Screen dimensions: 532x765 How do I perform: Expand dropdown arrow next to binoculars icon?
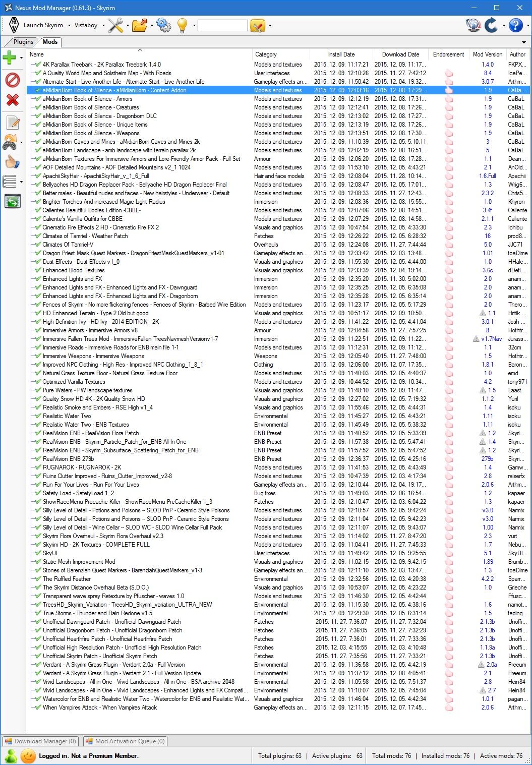pos(21,143)
